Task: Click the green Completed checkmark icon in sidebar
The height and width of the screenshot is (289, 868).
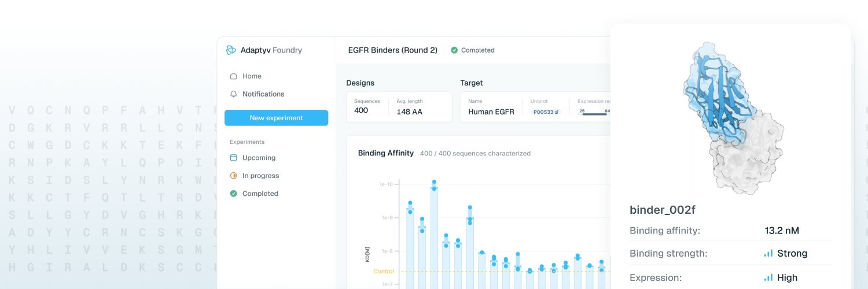Action: click(x=234, y=194)
